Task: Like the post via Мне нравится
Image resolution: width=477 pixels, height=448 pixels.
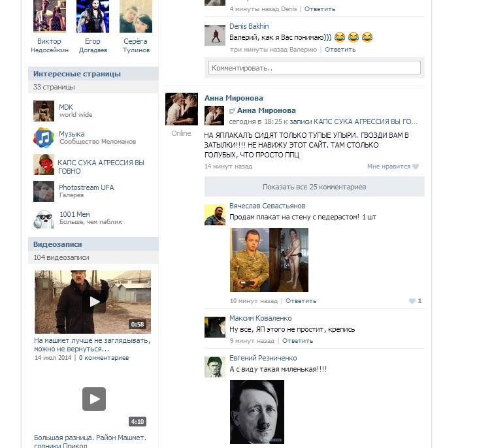Action: click(x=389, y=167)
